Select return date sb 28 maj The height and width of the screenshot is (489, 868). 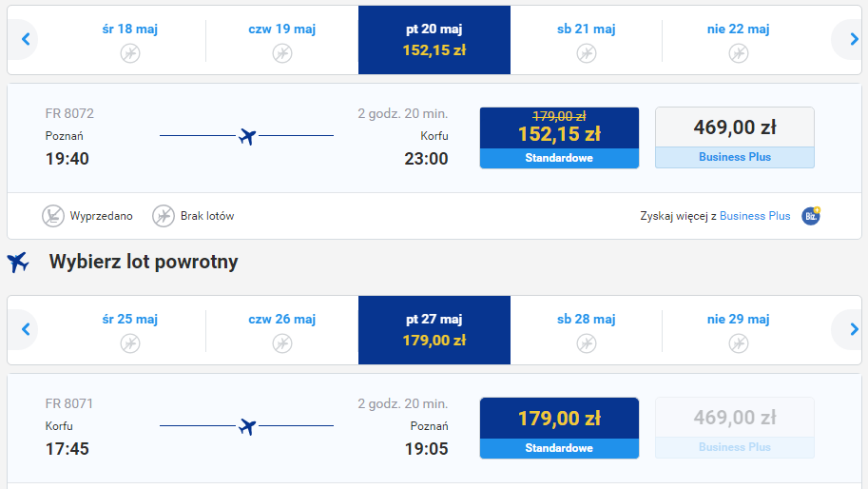click(x=587, y=330)
